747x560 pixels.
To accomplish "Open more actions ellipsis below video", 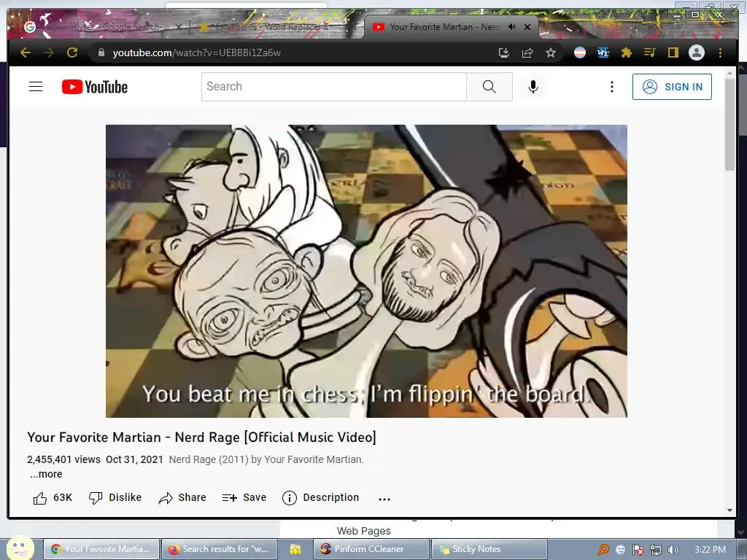I will coord(384,499).
